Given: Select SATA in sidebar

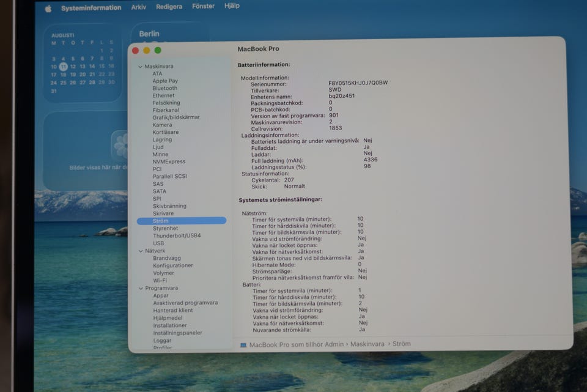Looking at the screenshot, I should (159, 191).
